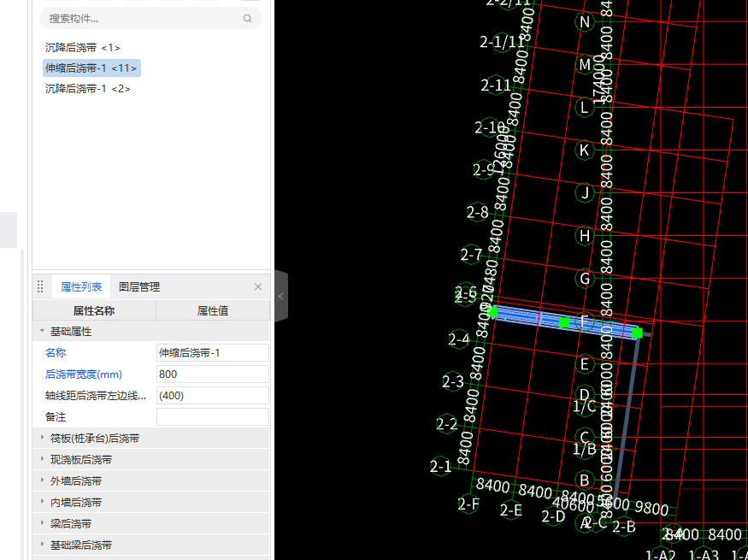The height and width of the screenshot is (560, 748).
Task: Click axis bubble K
Action: pos(585,150)
